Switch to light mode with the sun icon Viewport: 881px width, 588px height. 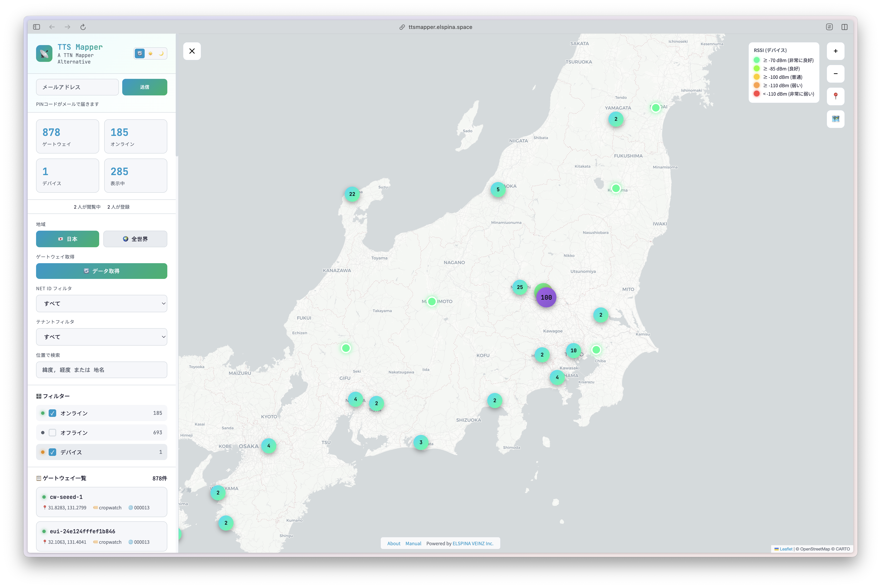click(150, 53)
